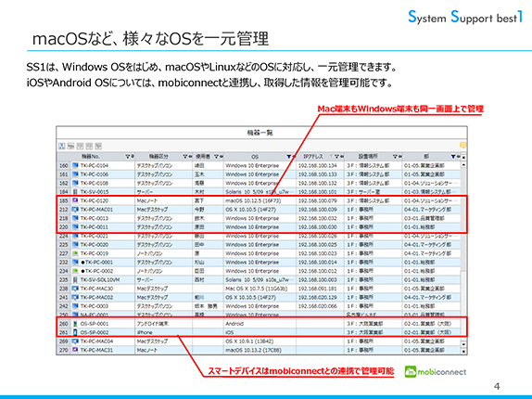
Task: Click the printer-like icon in device list toolbar
Action: point(70,146)
